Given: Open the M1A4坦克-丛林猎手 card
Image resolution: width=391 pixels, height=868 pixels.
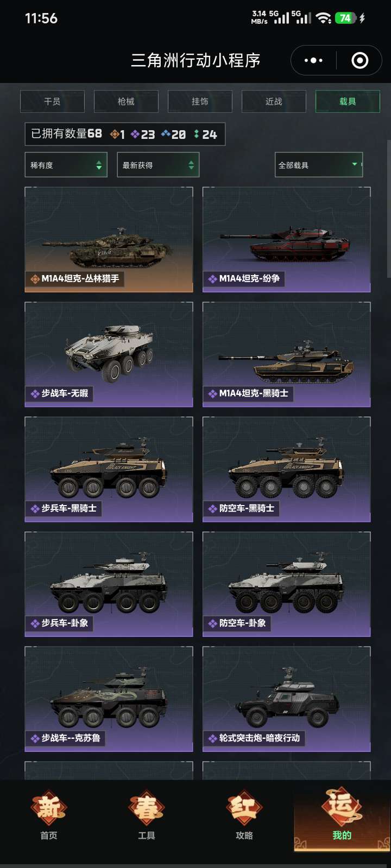Looking at the screenshot, I should pyautogui.click(x=109, y=240).
